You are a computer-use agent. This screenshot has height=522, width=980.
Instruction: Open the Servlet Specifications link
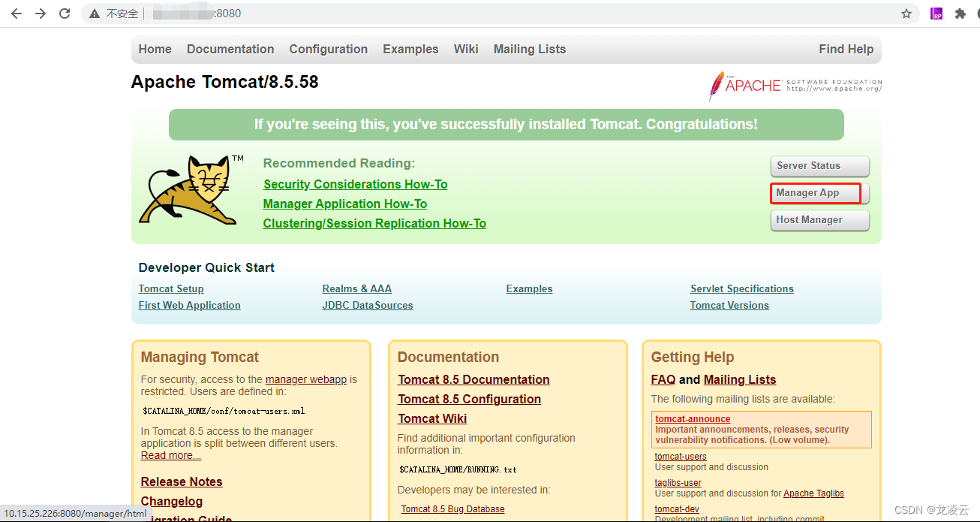742,289
